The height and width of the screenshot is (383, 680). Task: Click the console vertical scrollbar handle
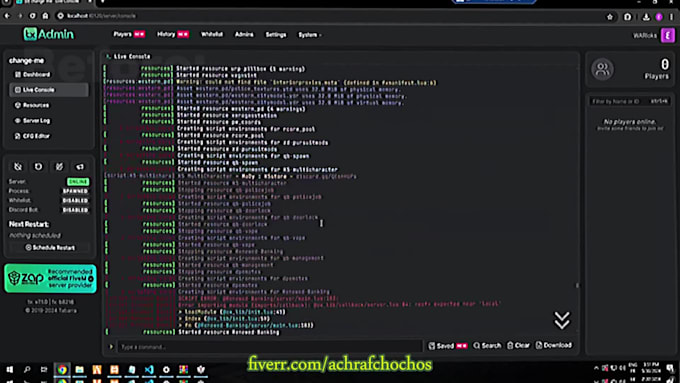point(577,285)
